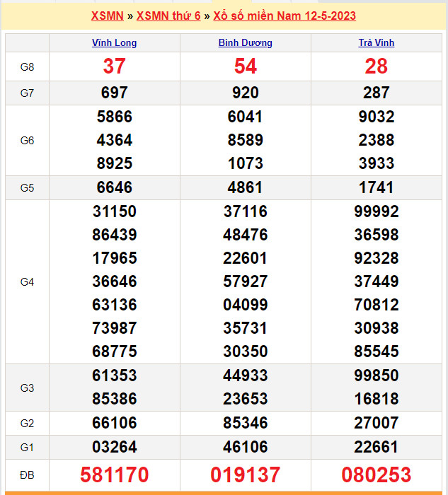
Task: Select G6 number 8925
Action: [115, 163]
